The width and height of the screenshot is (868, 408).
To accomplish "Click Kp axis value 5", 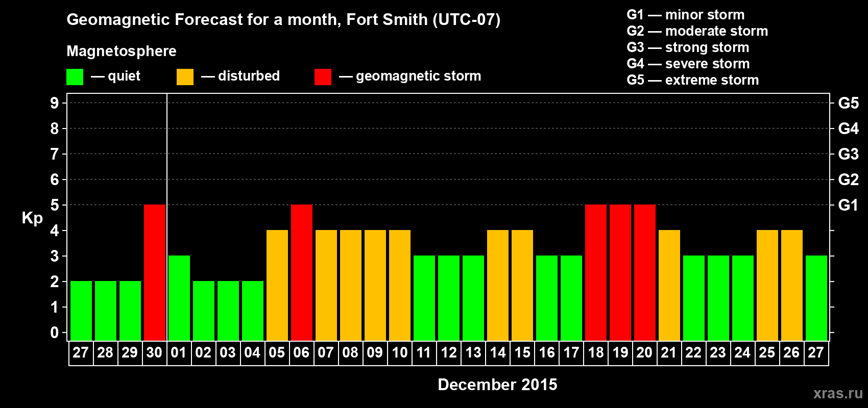I will click(55, 205).
